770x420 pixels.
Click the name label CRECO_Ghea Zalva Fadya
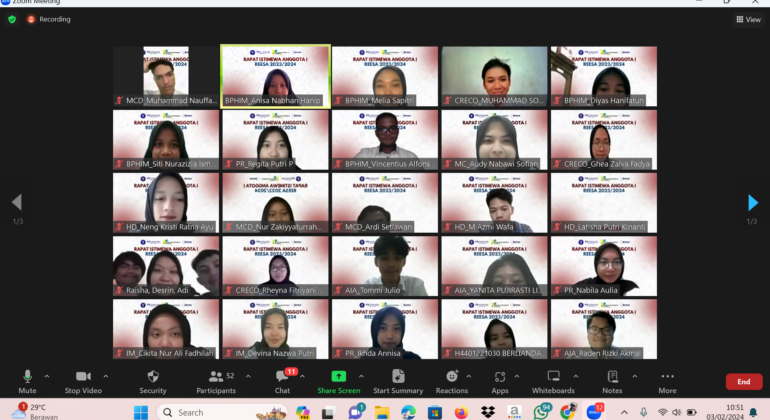coord(606,164)
